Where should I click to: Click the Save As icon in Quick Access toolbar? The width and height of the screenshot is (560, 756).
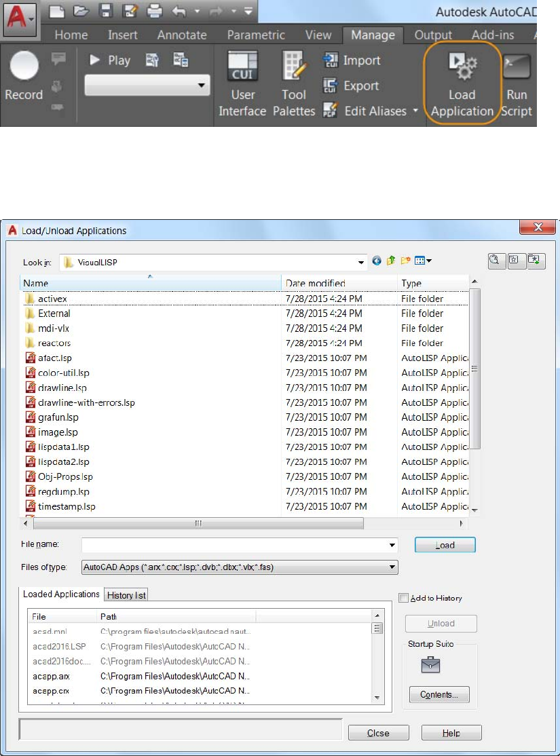[129, 11]
